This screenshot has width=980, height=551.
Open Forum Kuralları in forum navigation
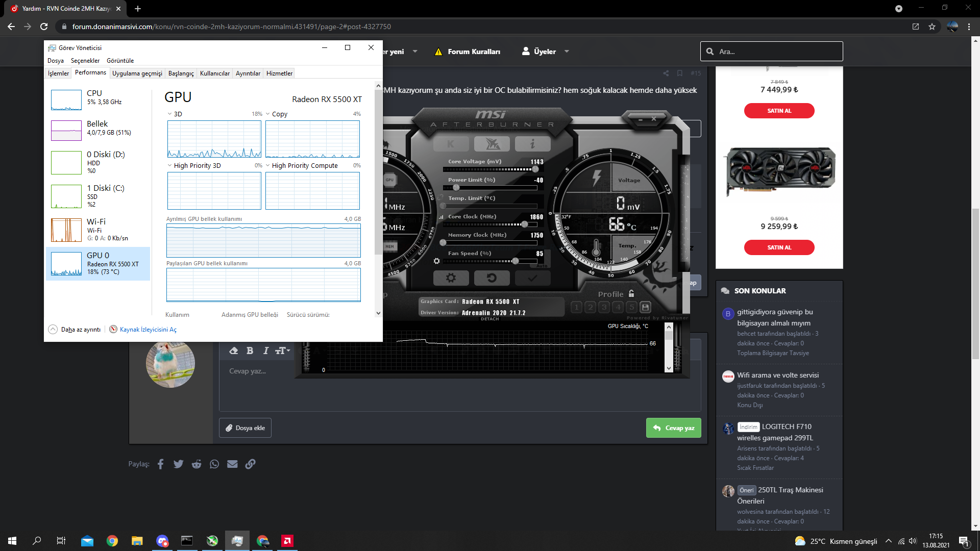tap(468, 52)
